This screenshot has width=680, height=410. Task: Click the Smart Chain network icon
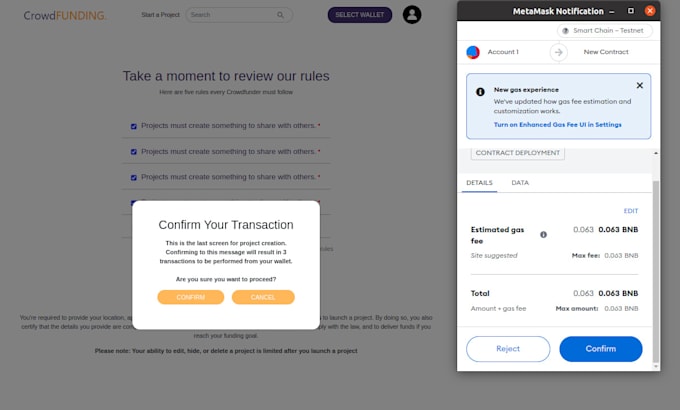(566, 31)
